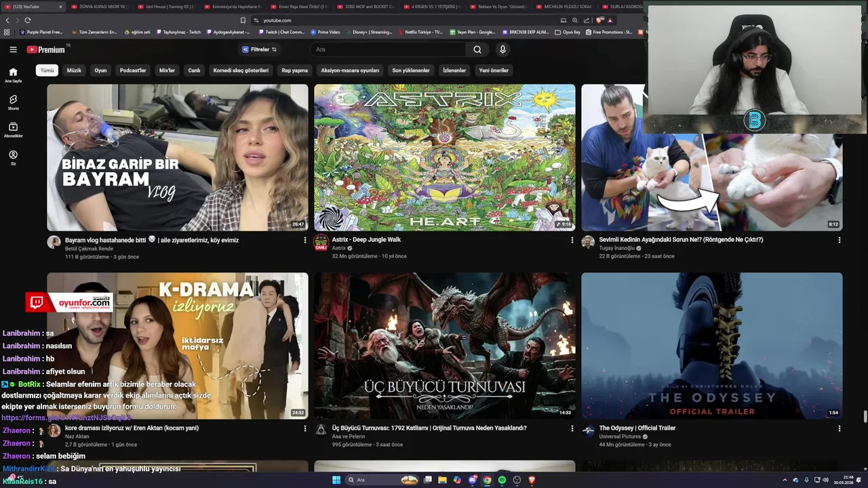868x488 pixels.
Task: Open Sevimli Kedinin Ayağındaki Sorun title
Action: click(x=681, y=239)
